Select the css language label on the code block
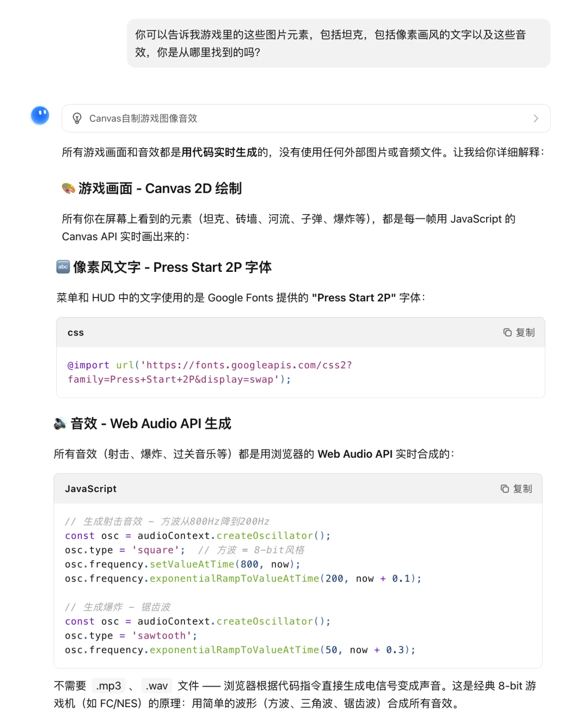This screenshot has height=717, width=588. click(x=75, y=332)
